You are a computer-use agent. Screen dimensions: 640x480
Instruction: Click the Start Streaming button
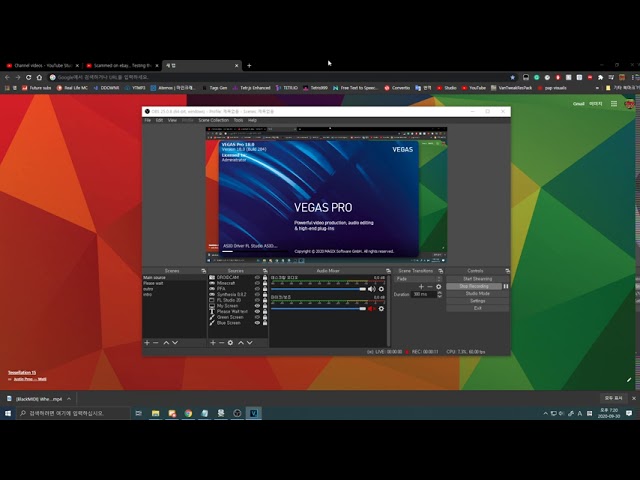478,279
